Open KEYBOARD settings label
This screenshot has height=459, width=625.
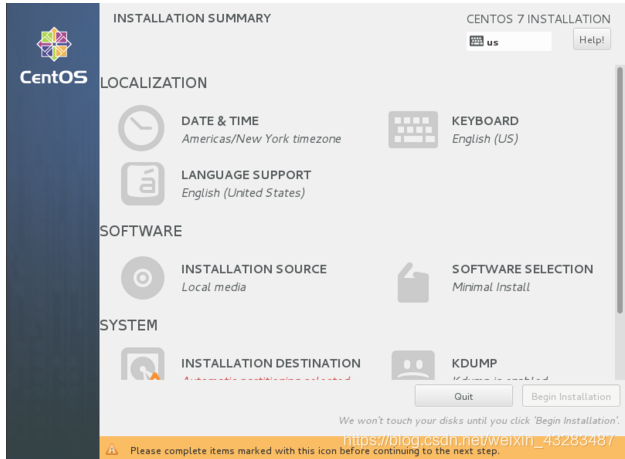point(485,121)
